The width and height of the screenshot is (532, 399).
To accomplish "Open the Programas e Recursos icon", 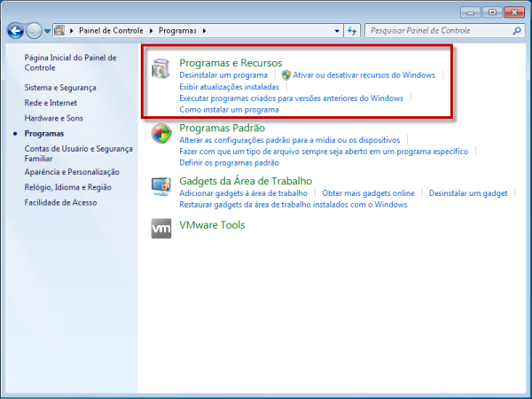I will pyautogui.click(x=161, y=71).
